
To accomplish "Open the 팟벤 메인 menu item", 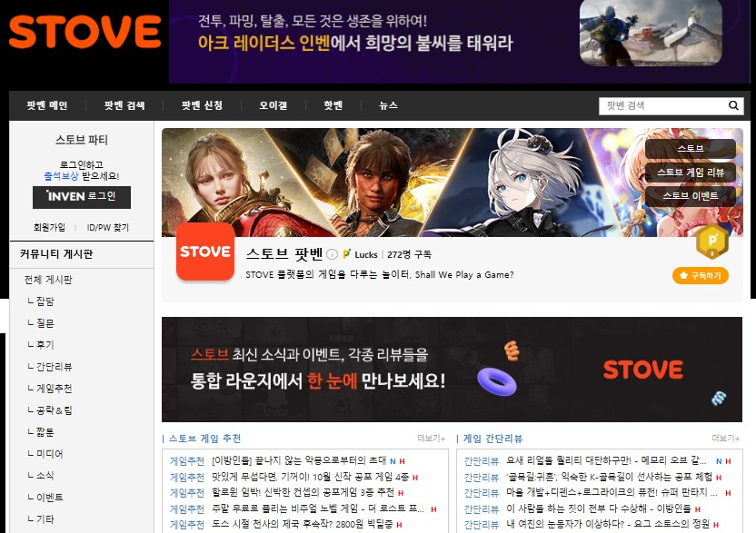I will point(47,105).
